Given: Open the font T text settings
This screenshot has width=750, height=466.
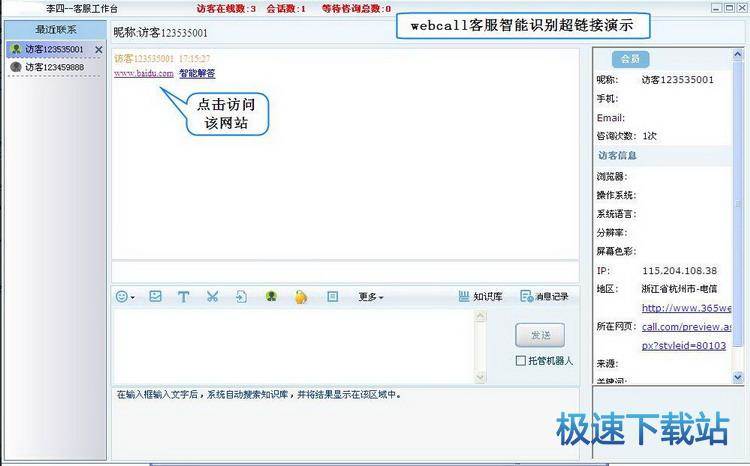Looking at the screenshot, I should coord(183,297).
